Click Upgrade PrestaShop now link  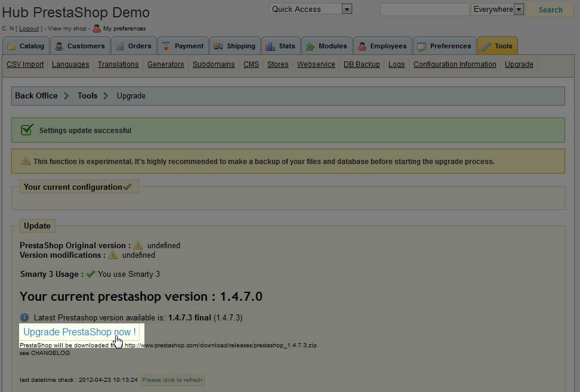point(79,332)
